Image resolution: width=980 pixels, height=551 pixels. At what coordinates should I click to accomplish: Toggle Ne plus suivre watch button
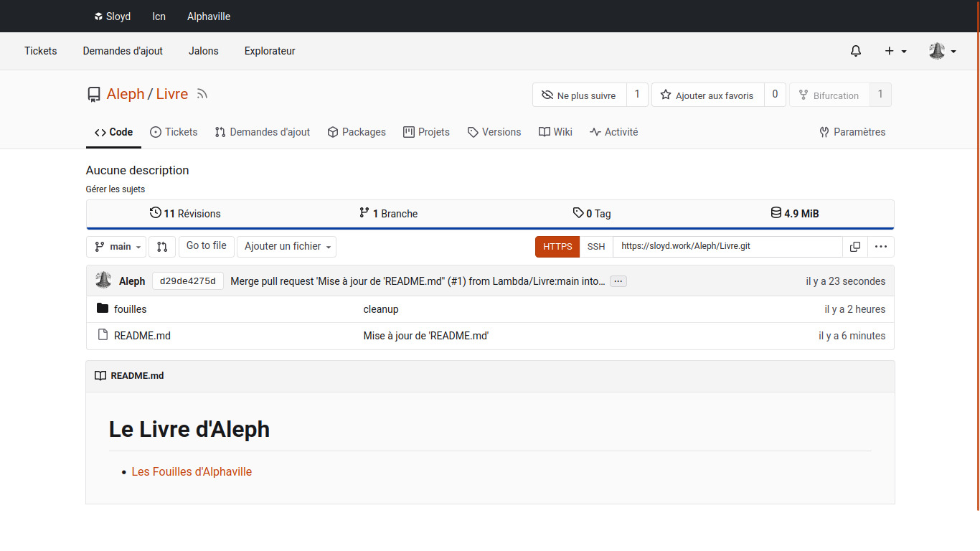pos(579,95)
